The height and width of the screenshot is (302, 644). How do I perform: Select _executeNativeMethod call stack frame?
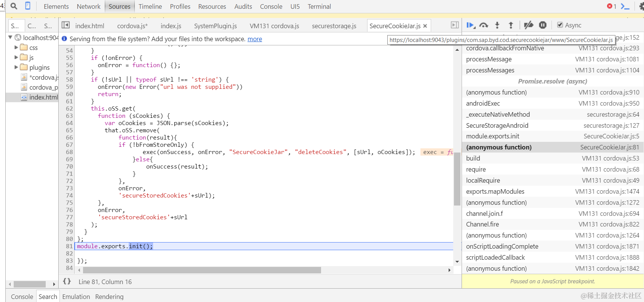click(x=553, y=114)
